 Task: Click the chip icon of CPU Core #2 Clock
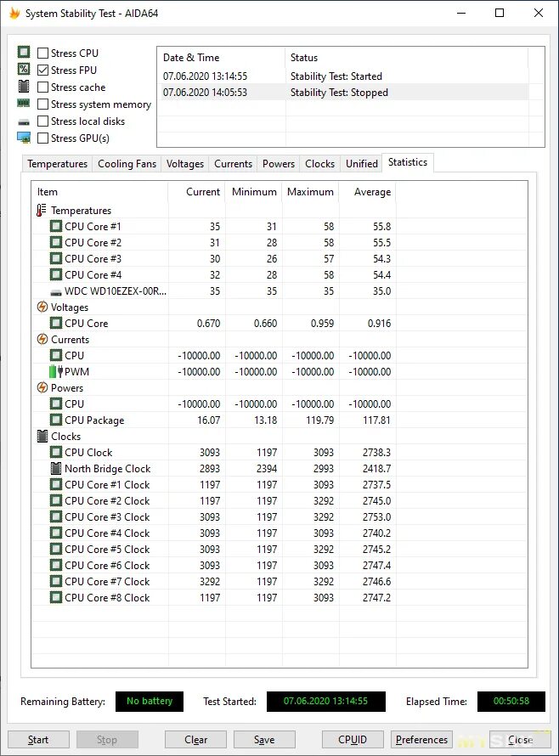click(x=56, y=500)
